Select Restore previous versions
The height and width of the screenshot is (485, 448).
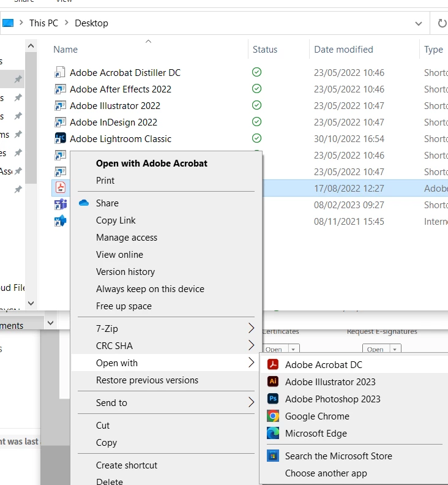147,380
